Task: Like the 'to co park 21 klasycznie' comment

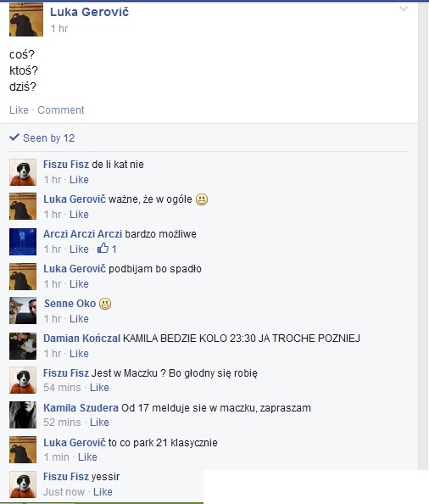Action: (87, 456)
